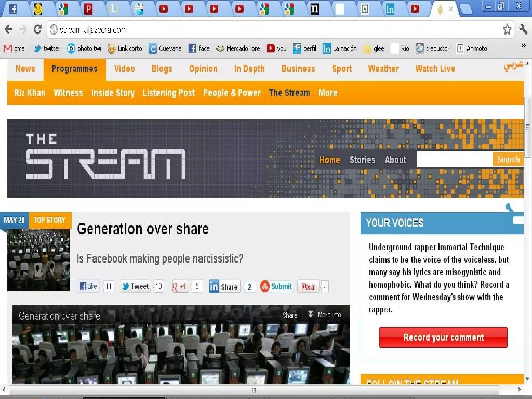
Task: Share the story on LinkedIn
Action: (224, 287)
